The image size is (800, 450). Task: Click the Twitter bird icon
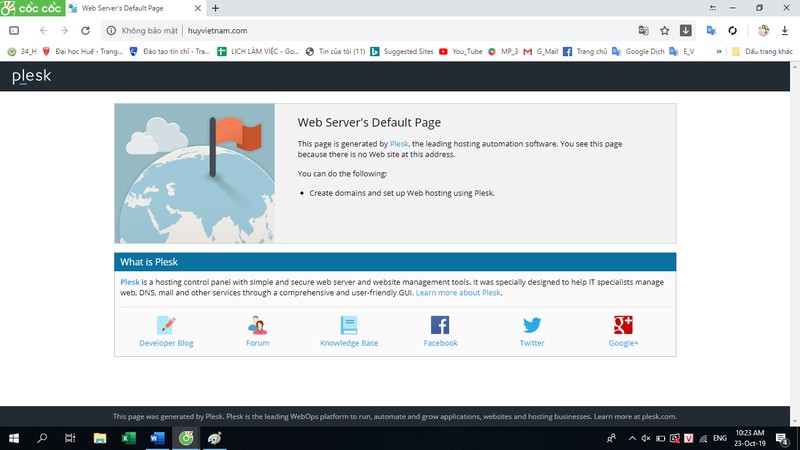point(532,325)
